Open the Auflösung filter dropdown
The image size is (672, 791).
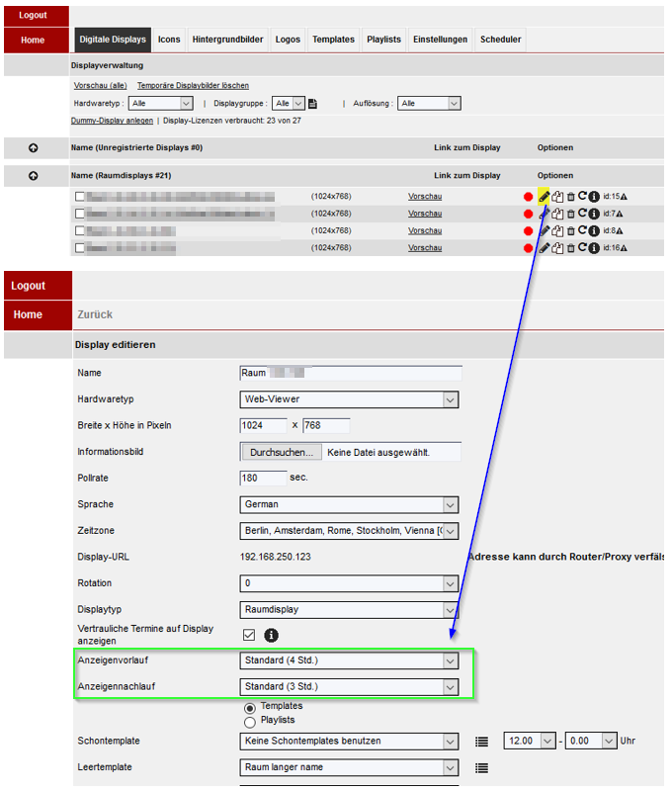[429, 104]
